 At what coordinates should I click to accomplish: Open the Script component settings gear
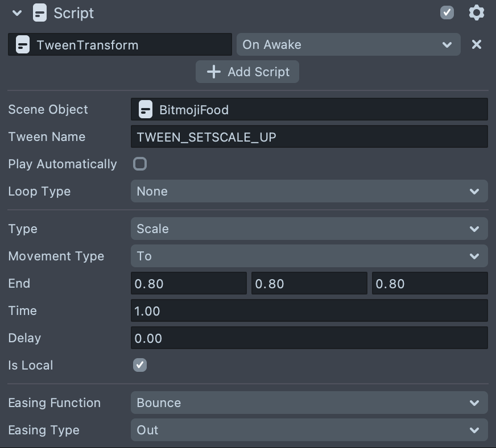(x=476, y=13)
